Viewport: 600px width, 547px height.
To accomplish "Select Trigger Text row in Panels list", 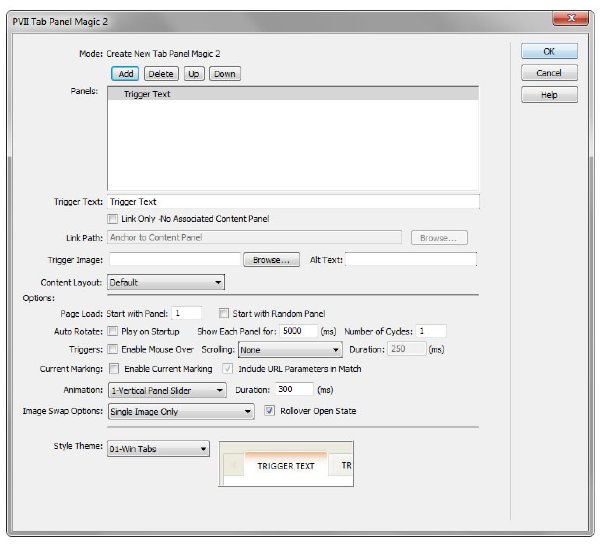I will click(293, 94).
